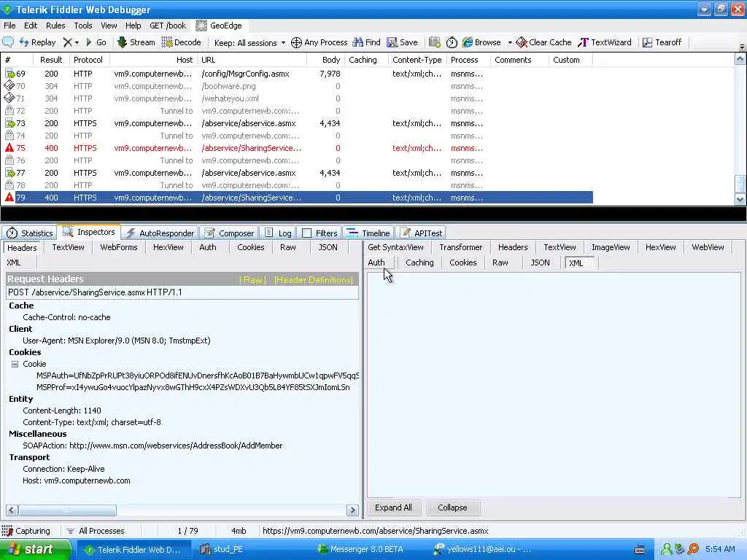Open the Log tab

coord(278,233)
